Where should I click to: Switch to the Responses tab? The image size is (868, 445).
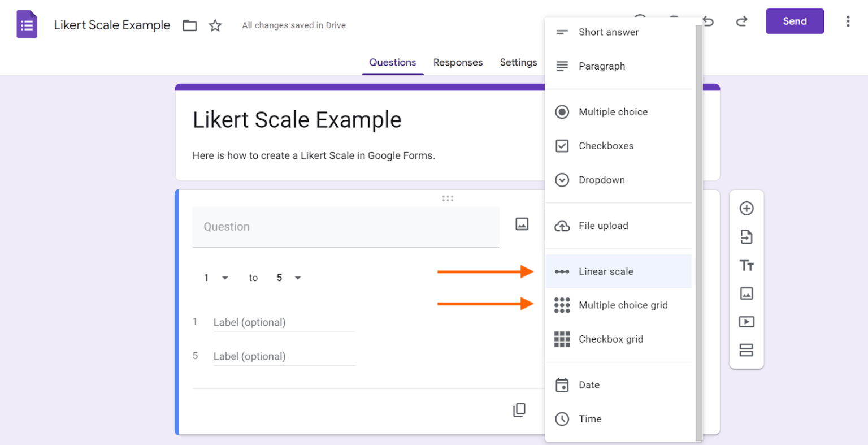coord(458,62)
